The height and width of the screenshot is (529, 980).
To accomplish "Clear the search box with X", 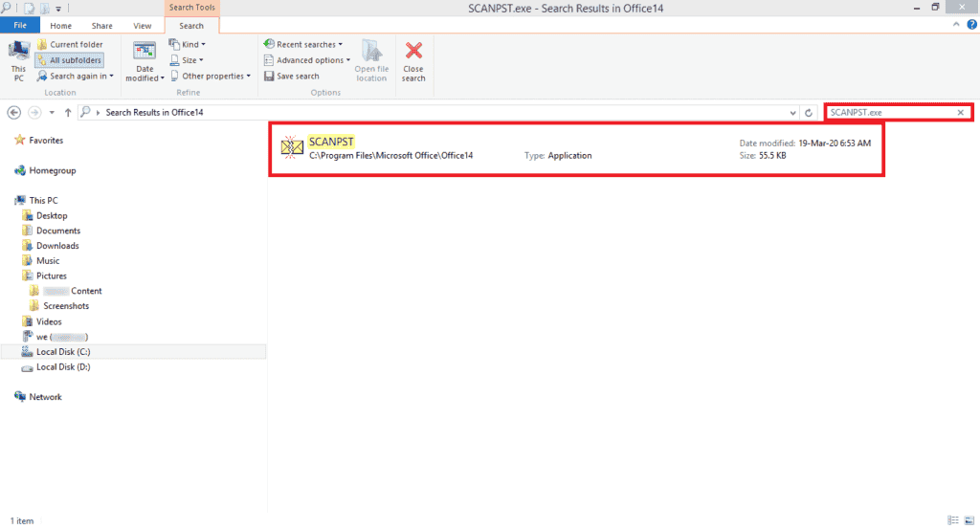I will pyautogui.click(x=961, y=113).
